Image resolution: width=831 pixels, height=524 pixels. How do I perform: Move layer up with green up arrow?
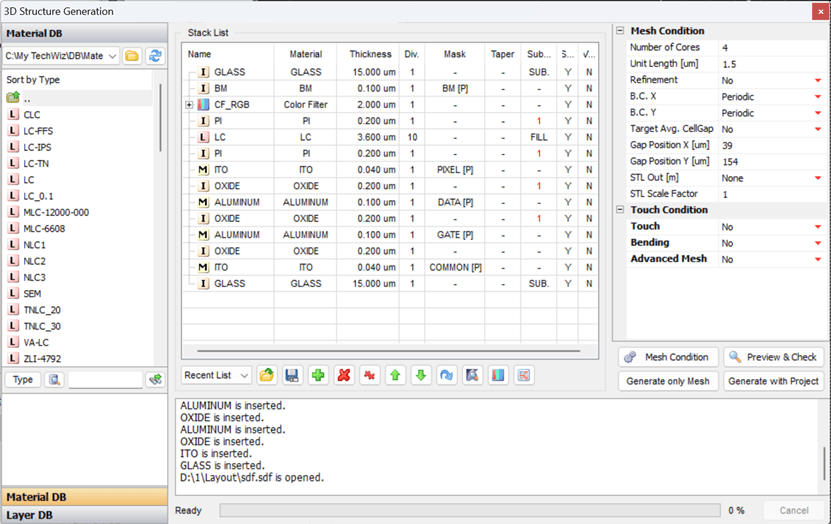coord(395,375)
